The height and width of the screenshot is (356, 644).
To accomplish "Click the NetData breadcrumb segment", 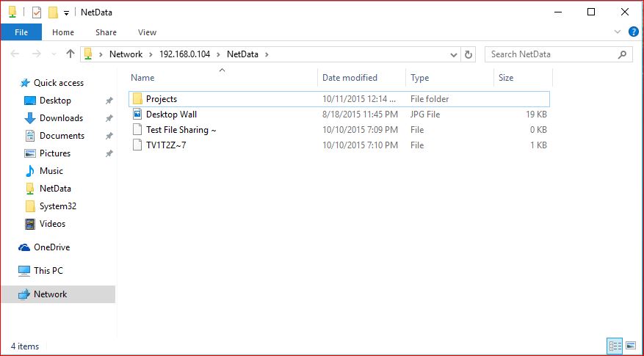I will [242, 54].
